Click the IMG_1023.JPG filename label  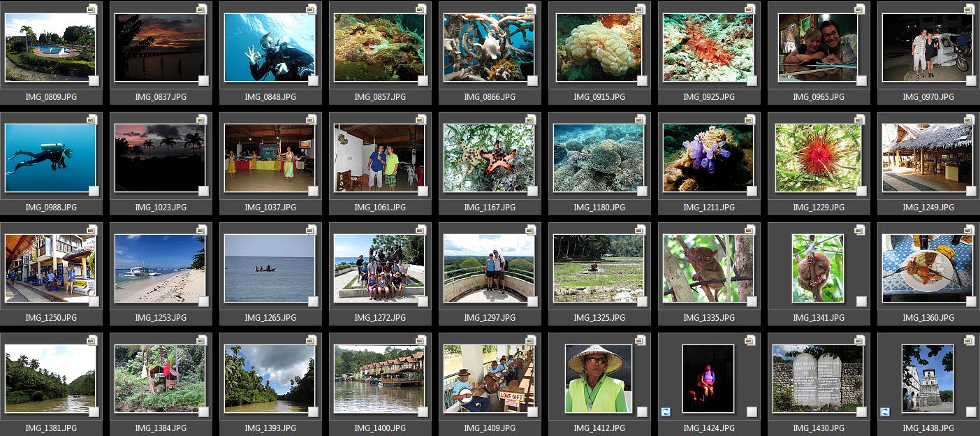point(161,208)
